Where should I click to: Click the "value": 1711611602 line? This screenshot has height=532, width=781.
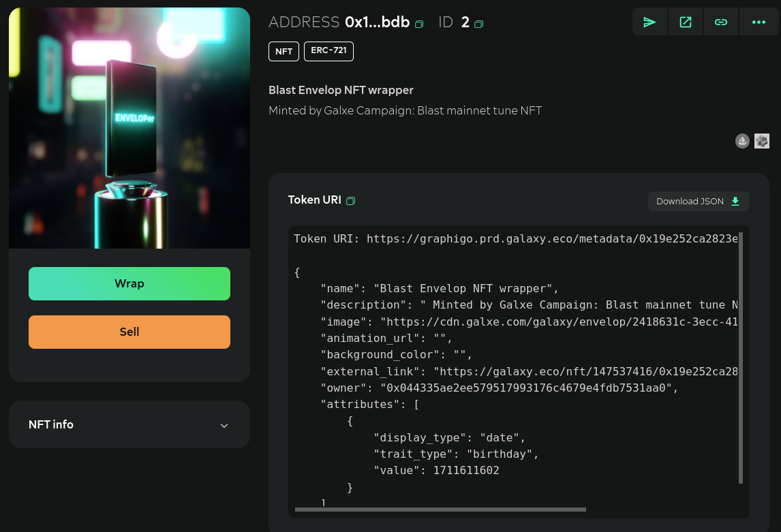click(436, 470)
